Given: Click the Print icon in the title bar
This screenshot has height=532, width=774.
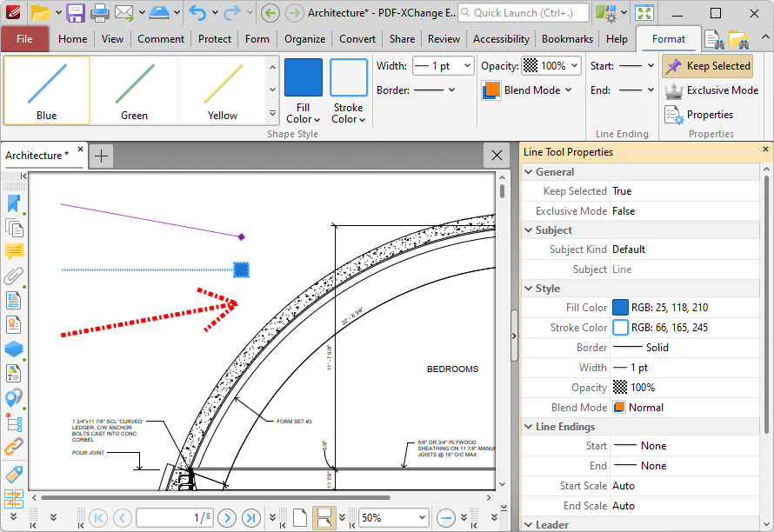Looking at the screenshot, I should [x=100, y=13].
